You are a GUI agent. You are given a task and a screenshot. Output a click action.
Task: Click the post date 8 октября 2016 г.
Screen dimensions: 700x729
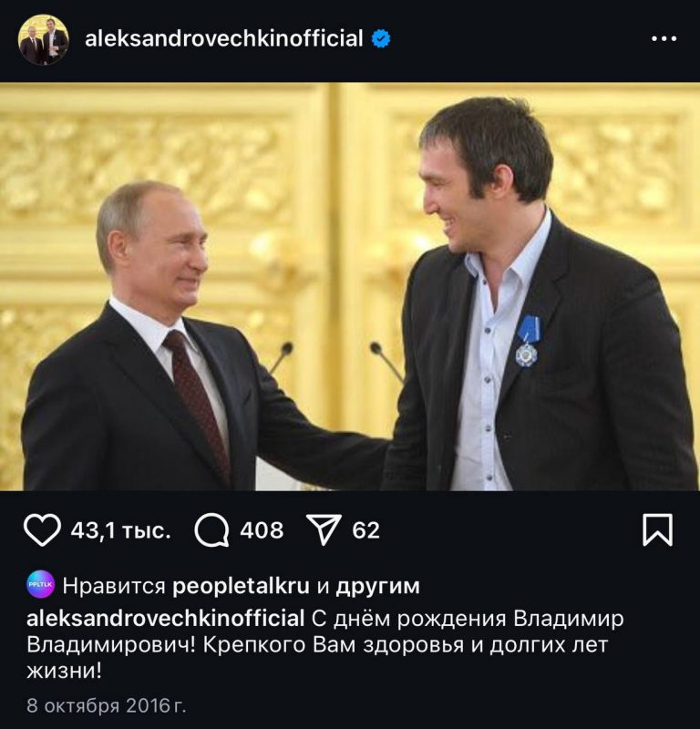(107, 705)
